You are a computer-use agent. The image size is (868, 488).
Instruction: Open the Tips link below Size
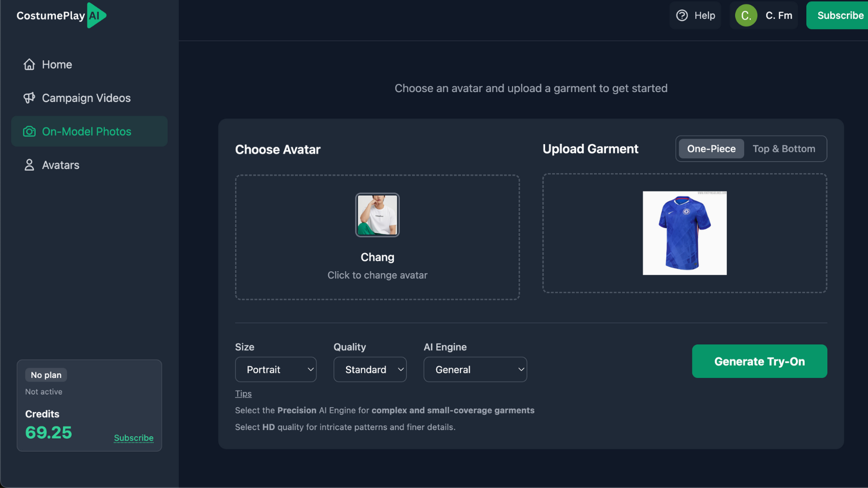coord(243,394)
